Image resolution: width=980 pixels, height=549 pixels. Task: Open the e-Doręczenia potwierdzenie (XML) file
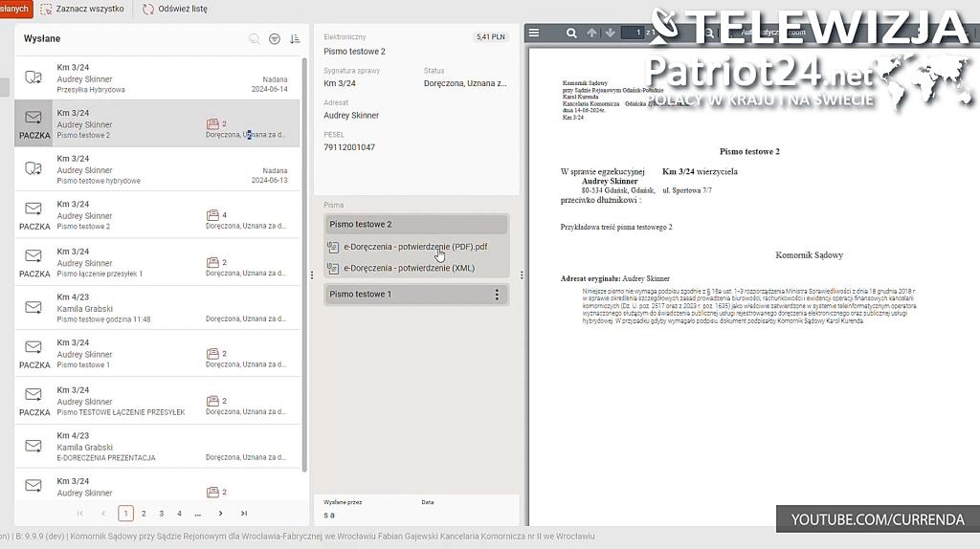(409, 269)
